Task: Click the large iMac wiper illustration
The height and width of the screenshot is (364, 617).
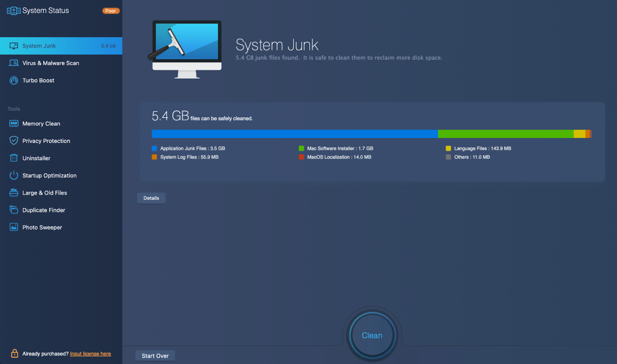Action: (186, 49)
